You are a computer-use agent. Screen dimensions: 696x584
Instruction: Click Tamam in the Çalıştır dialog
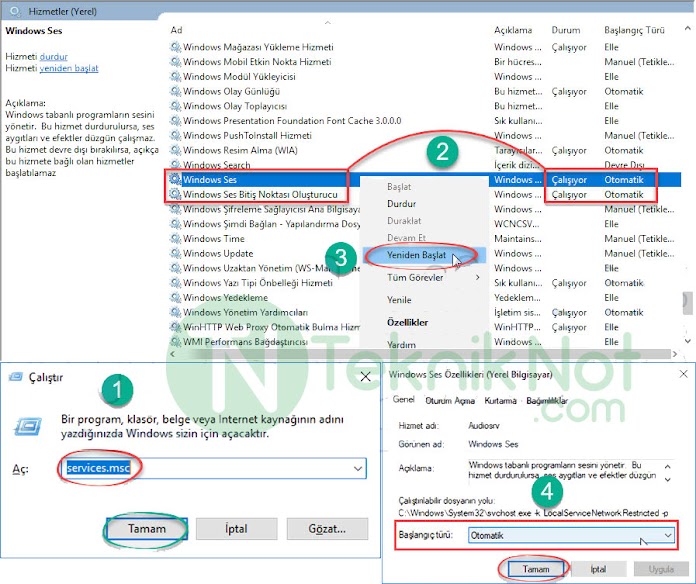pyautogui.click(x=146, y=529)
